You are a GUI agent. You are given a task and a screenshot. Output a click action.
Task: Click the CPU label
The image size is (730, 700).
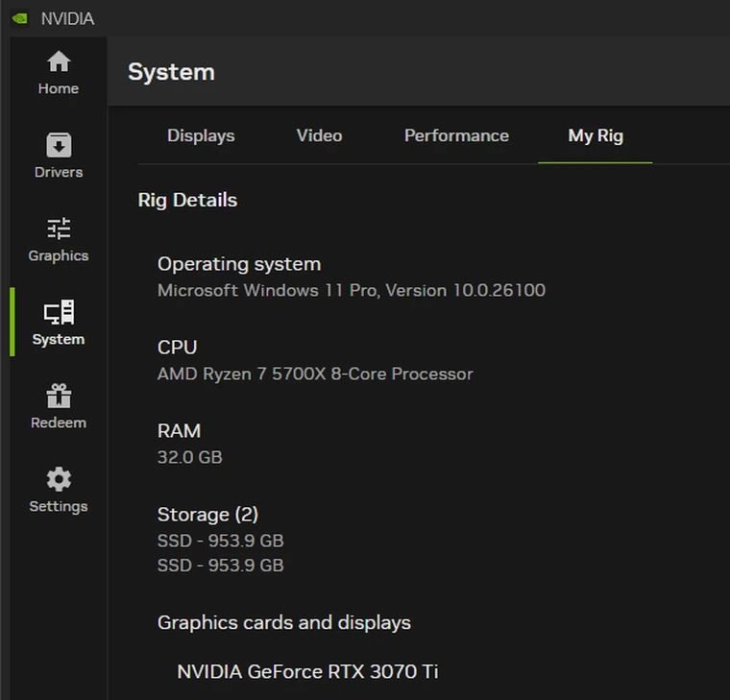point(178,348)
